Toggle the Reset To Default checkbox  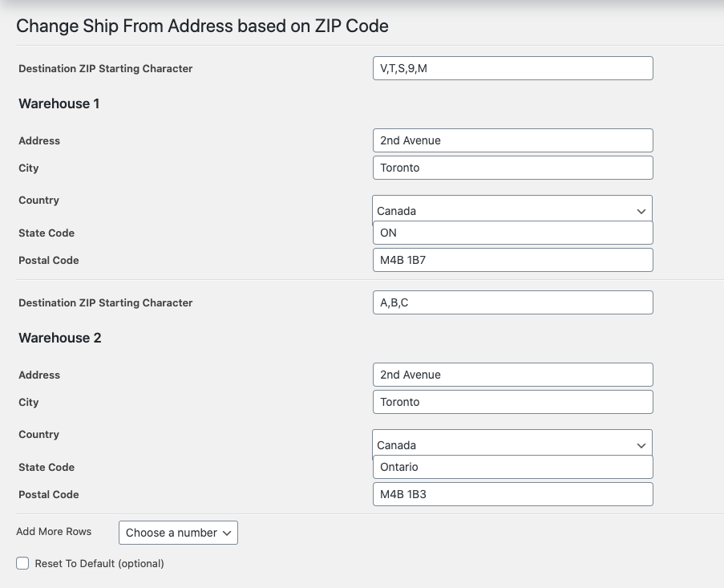pos(22,563)
